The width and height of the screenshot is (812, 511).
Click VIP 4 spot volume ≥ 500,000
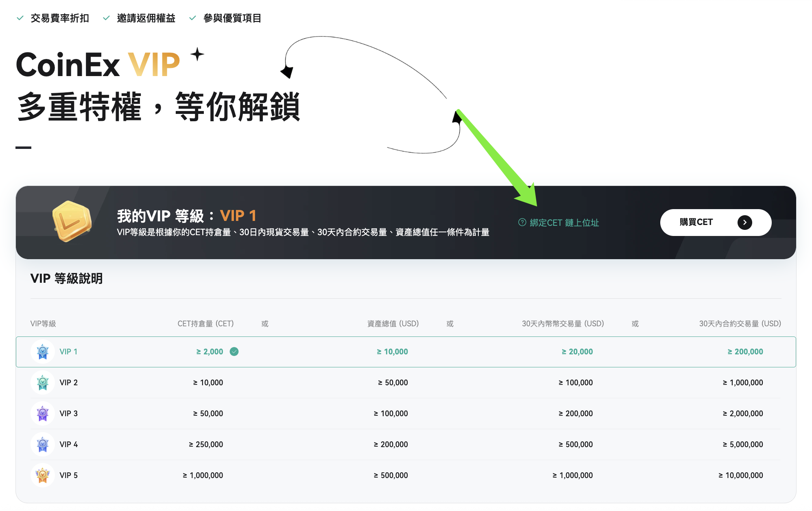coord(576,444)
